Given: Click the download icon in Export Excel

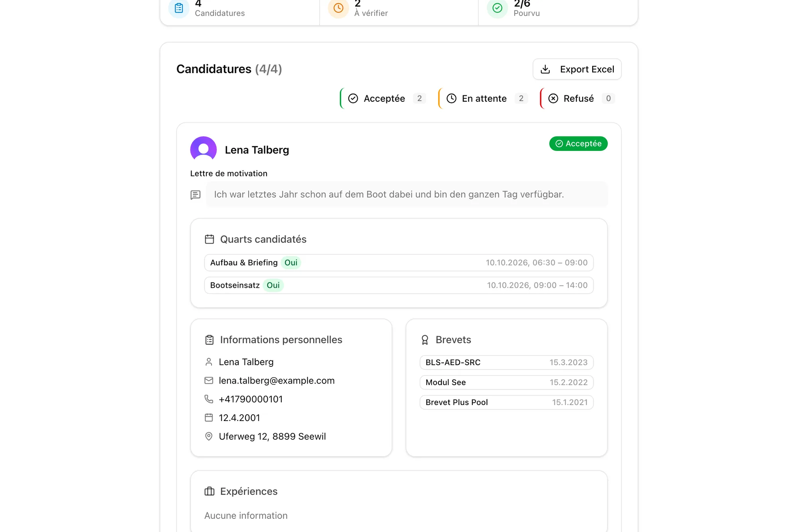Looking at the screenshot, I should (545, 69).
